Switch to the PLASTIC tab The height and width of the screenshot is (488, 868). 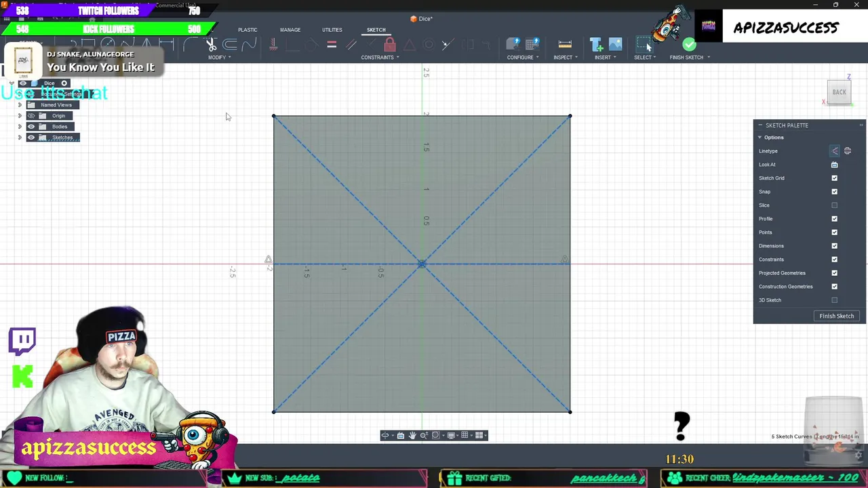[248, 30]
